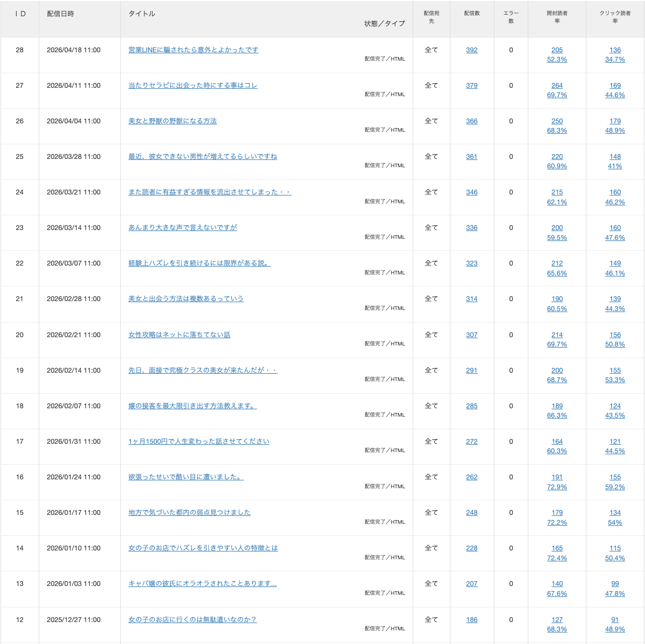Open the email titled 営業LINEに騙されたら意外とよかったです

[193, 50]
